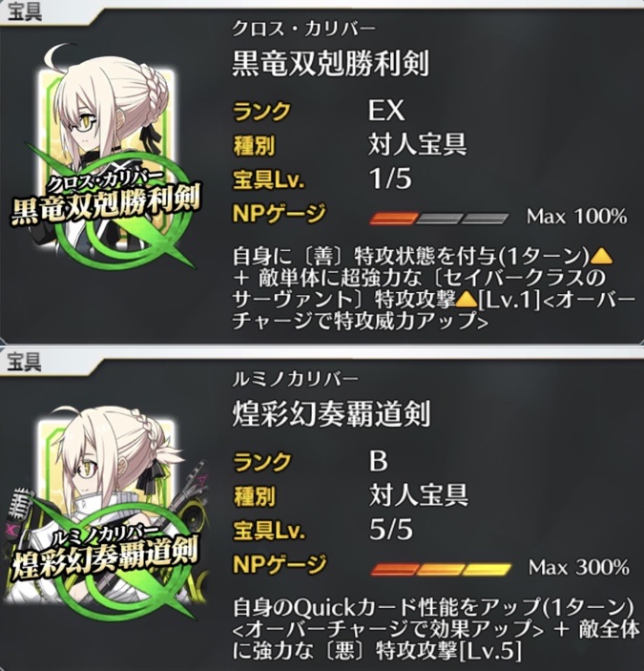Click the 黒竜双剋勝利剣 title text
Viewport: 644px width, 671px height.
pos(330,63)
